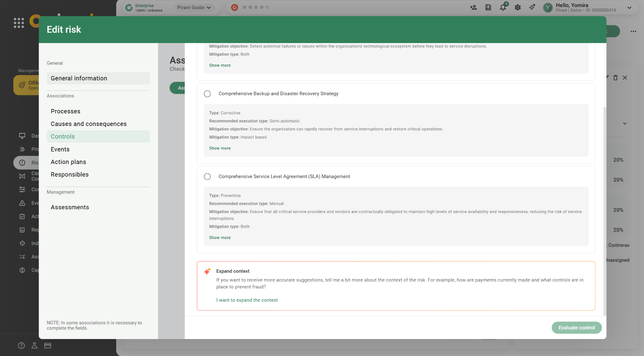Click the Evaluate control button
This screenshot has height=356, width=644.
pos(576,328)
